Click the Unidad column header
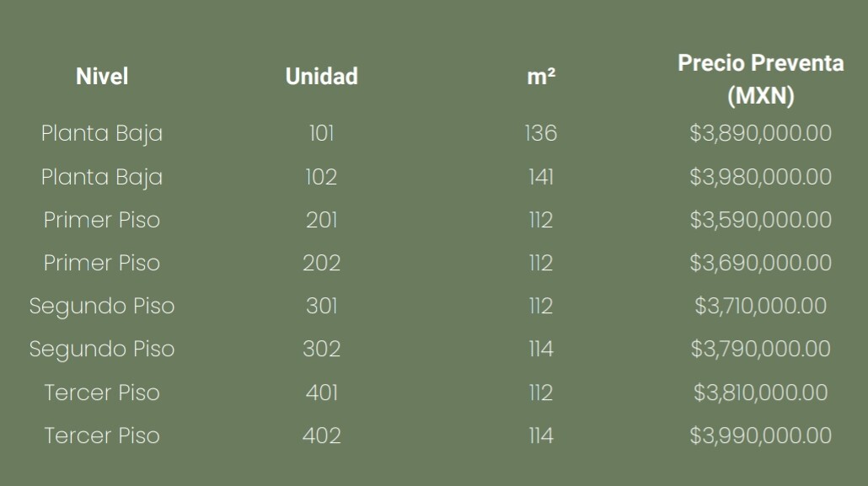The image size is (868, 486). click(x=322, y=77)
